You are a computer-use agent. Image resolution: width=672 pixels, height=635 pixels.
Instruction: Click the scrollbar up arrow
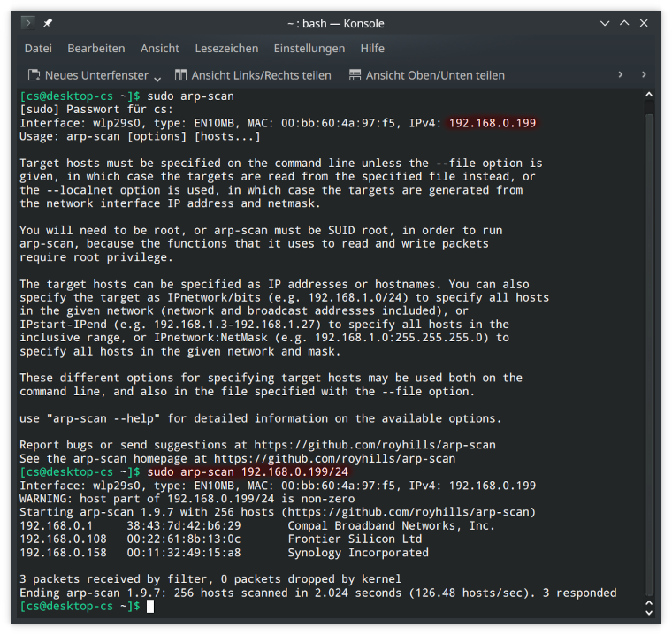coord(649,95)
